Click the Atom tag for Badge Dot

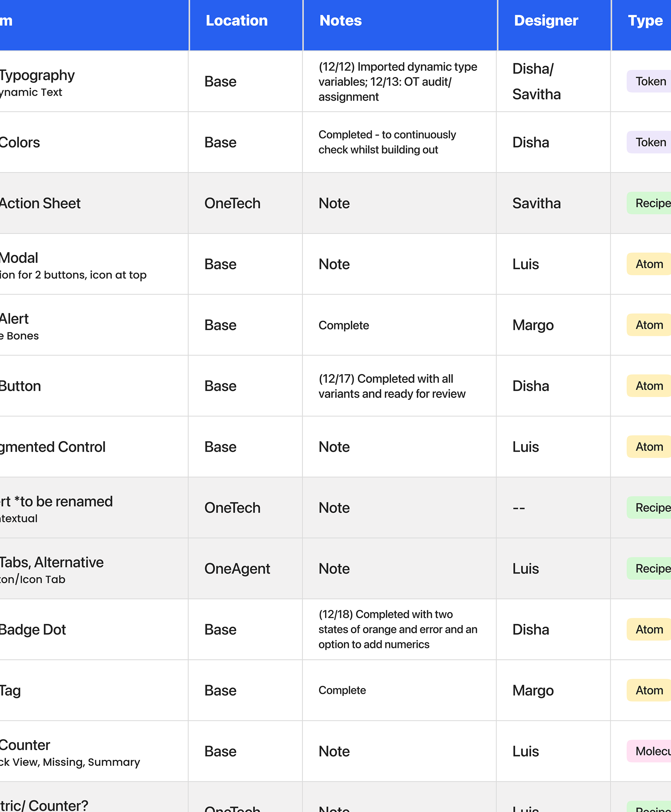pos(649,629)
